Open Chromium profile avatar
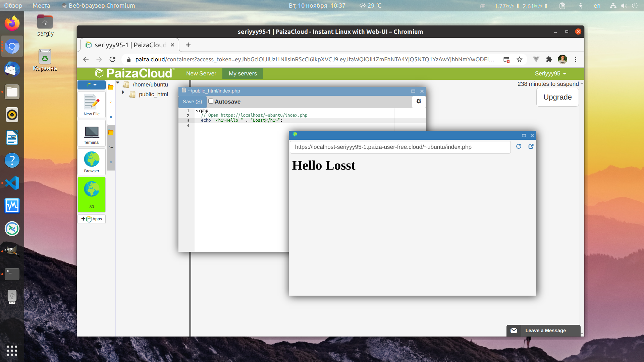Viewport: 644px width, 362px height. coord(562,59)
